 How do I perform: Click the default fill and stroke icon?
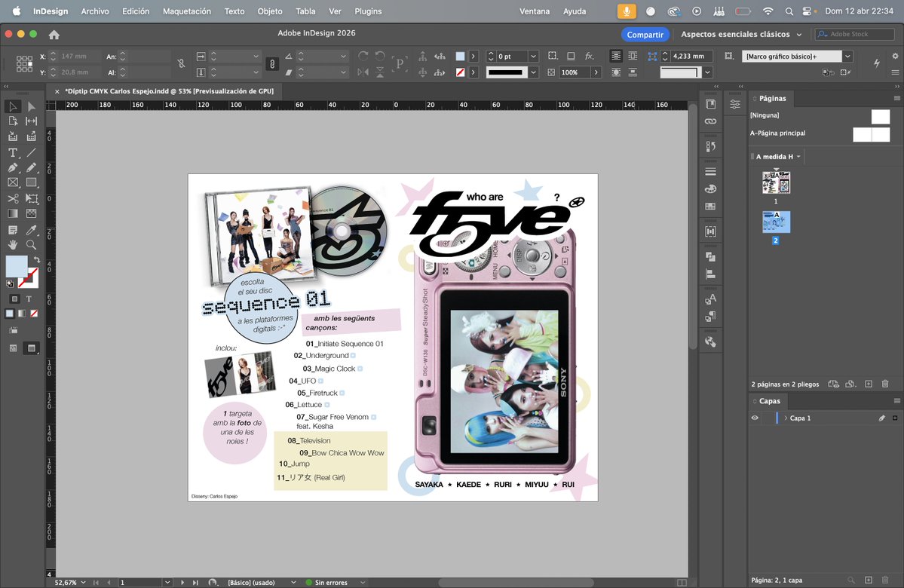click(10, 283)
